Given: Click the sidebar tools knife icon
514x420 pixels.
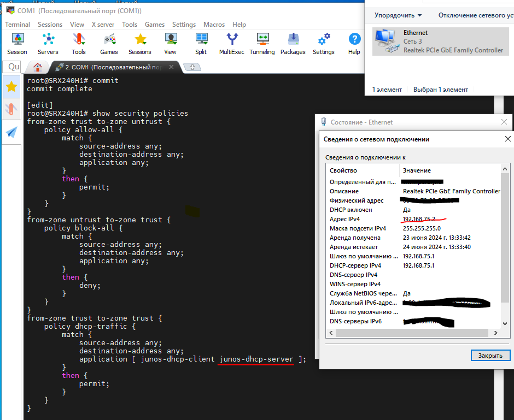Looking at the screenshot, I should click(x=11, y=109).
